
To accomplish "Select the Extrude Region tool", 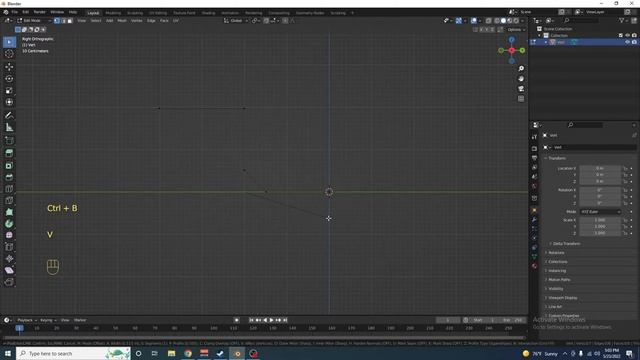I will (x=9, y=153).
